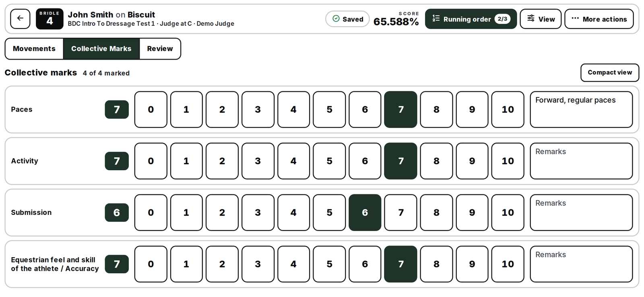The height and width of the screenshot is (297, 644).
Task: Choose mark 6 for Equestrian feel
Action: (365, 264)
